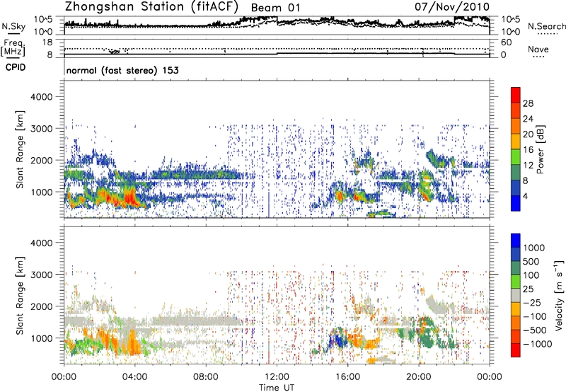The width and height of the screenshot is (566, 392).
Task: Click 'Slant Range [km]' label beside the Velocity panel
Action: (20, 295)
